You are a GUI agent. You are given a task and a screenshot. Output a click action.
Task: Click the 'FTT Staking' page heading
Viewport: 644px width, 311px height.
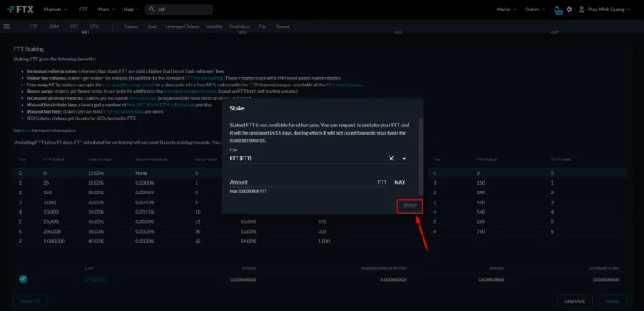pyautogui.click(x=29, y=49)
